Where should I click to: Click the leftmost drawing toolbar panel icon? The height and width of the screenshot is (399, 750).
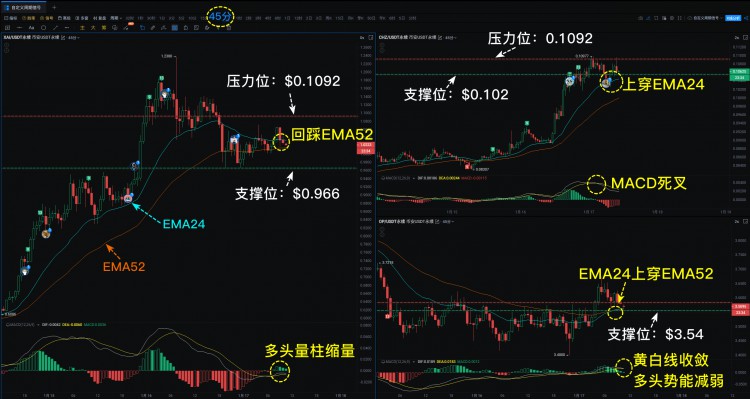[x=7, y=28]
